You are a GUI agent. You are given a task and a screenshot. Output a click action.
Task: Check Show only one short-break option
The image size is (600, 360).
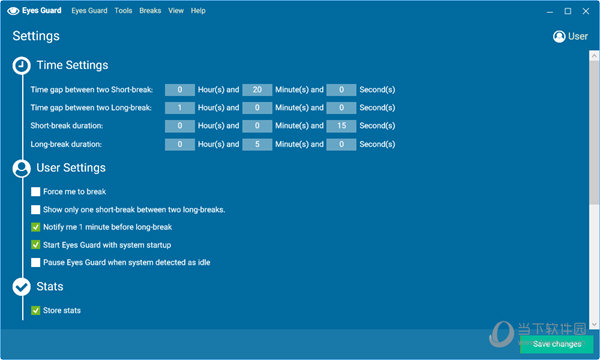[x=36, y=209]
